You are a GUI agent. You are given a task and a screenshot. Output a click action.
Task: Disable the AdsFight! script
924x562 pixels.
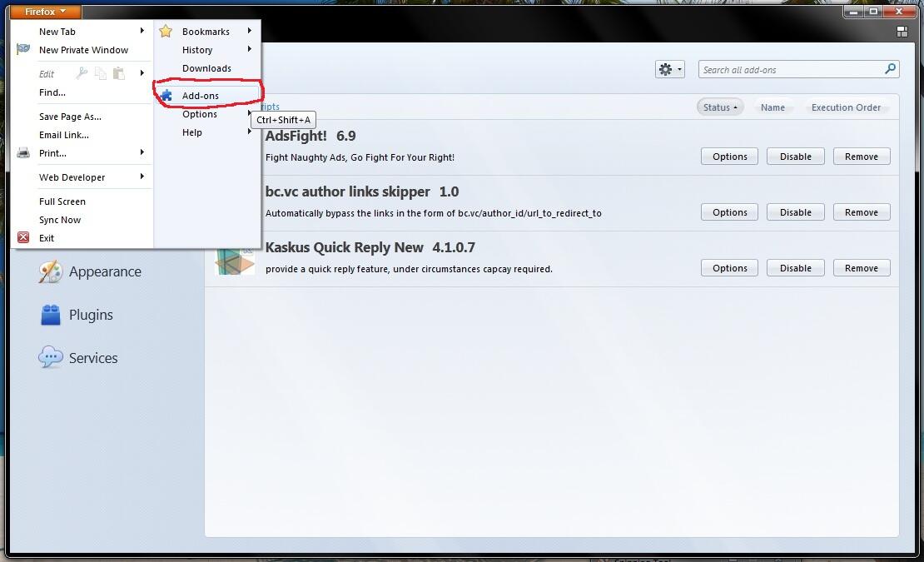796,157
